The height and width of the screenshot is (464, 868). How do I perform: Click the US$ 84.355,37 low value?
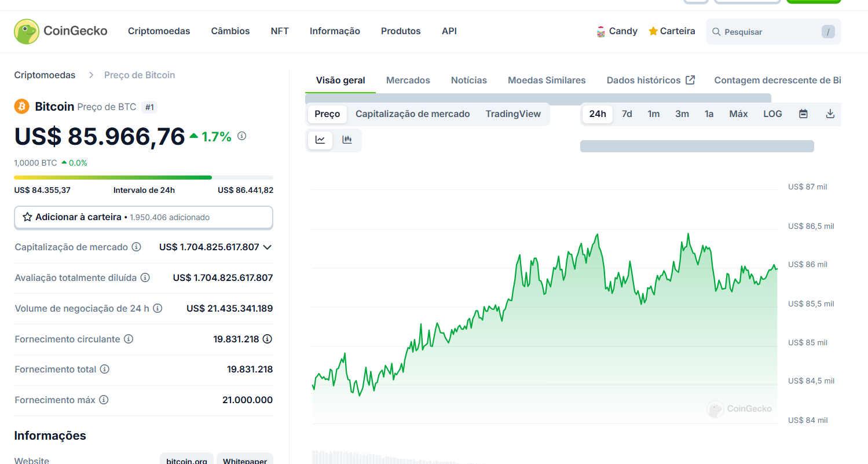coord(42,190)
